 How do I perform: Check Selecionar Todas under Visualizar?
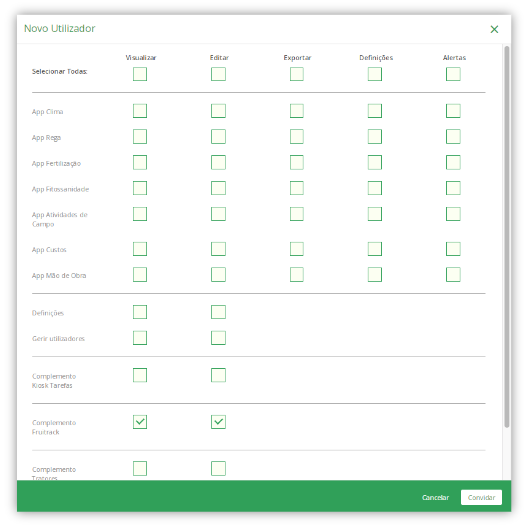(140, 74)
